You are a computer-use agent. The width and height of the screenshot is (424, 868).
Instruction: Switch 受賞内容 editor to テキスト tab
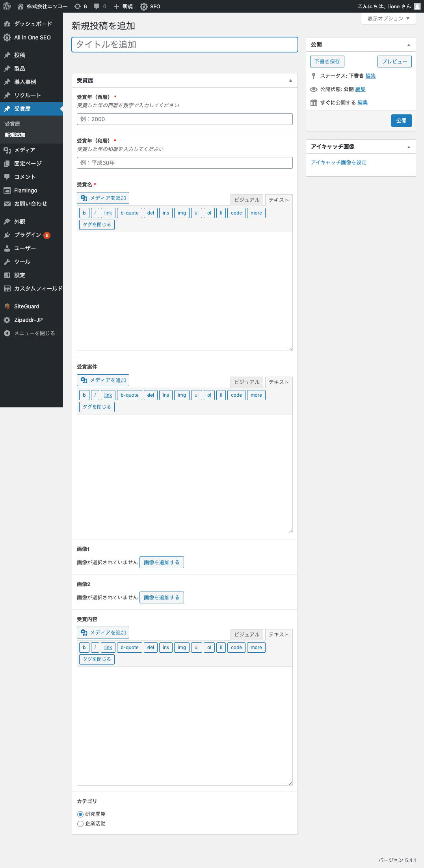coord(278,635)
